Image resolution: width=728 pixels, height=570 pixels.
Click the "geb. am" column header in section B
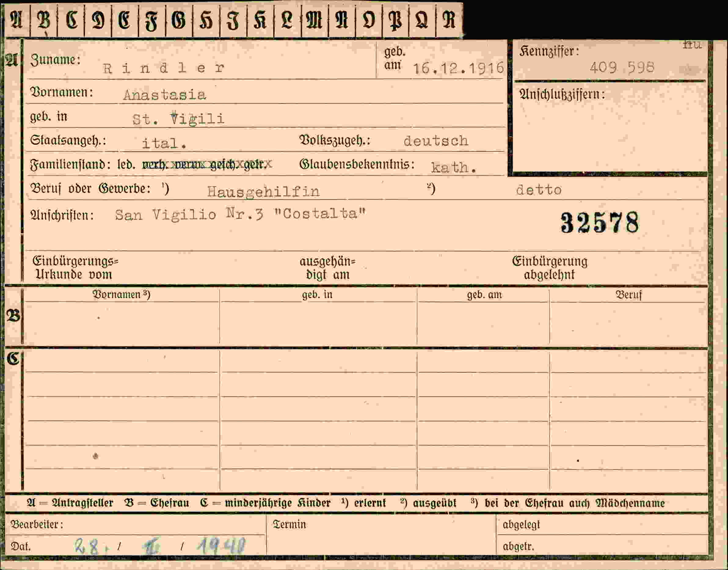tap(484, 295)
